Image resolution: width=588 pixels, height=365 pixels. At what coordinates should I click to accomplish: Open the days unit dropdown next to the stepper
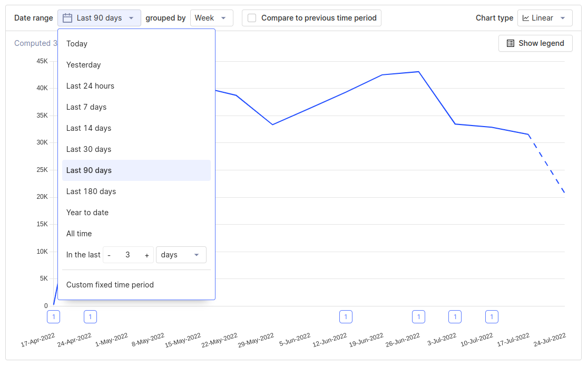click(x=181, y=254)
